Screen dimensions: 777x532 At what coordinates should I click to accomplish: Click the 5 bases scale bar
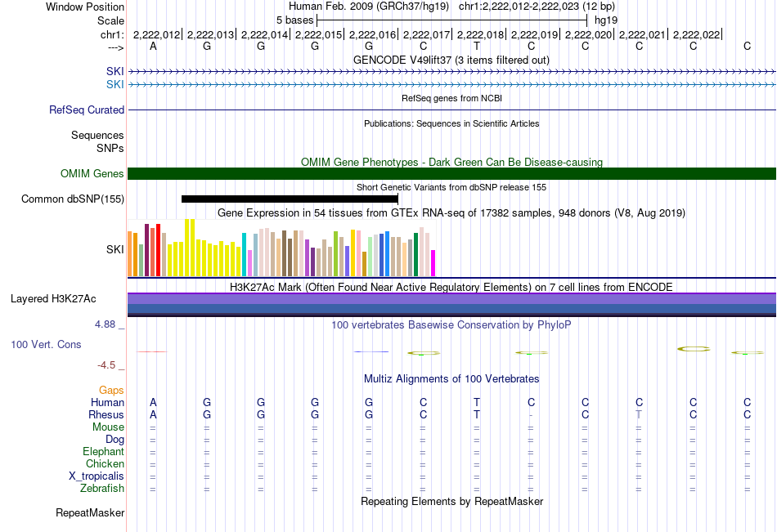point(452,20)
